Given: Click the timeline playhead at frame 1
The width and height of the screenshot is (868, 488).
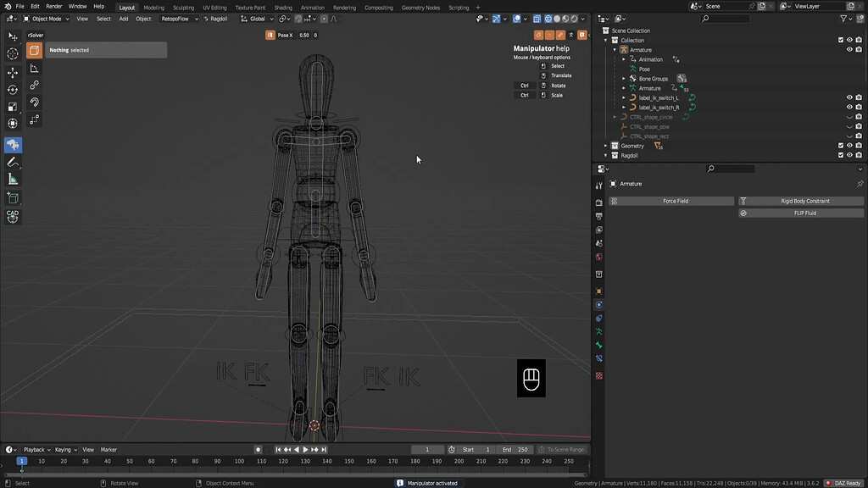Looking at the screenshot, I should 21,462.
